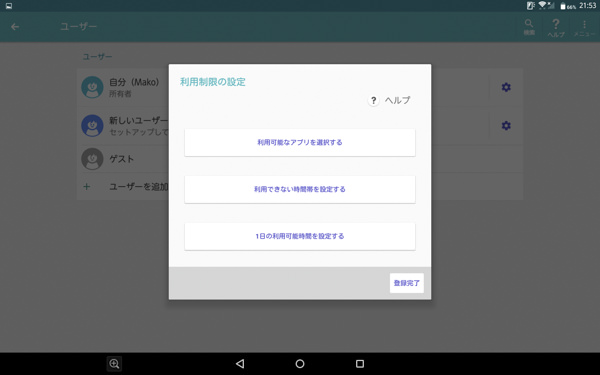
Task: Select 利用できない時間帯を設定する
Action: 300,189
